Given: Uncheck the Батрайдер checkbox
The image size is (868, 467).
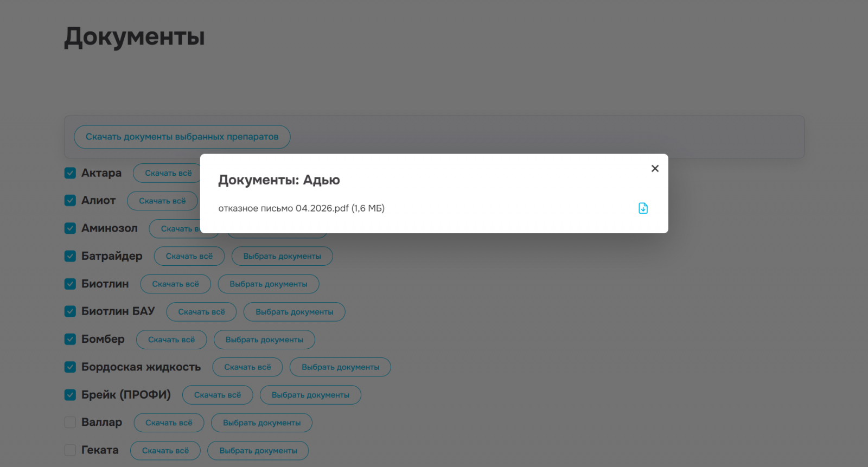Looking at the screenshot, I should [x=70, y=256].
